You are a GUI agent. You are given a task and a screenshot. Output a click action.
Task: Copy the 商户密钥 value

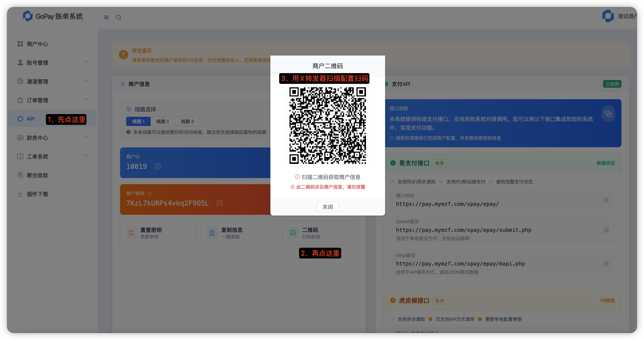tap(220, 203)
